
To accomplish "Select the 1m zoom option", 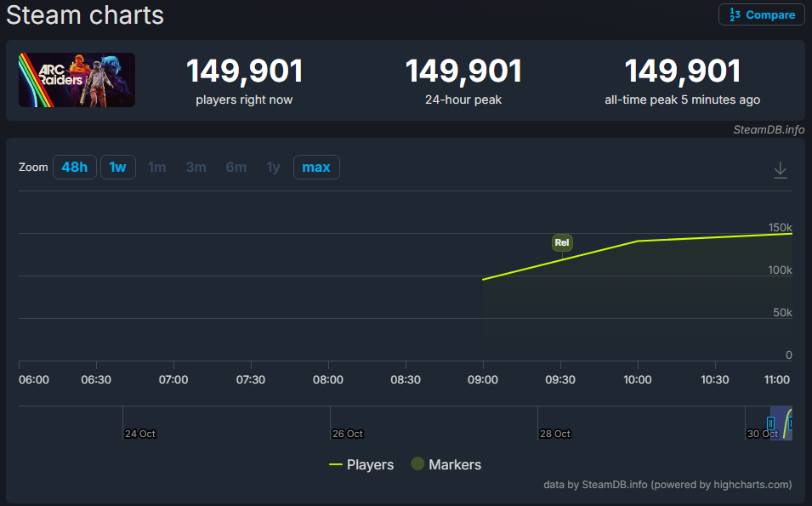I will [x=157, y=168].
